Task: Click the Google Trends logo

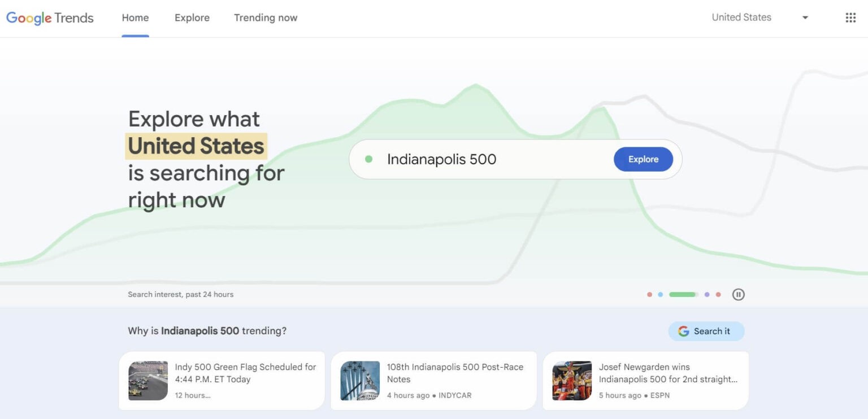Action: pyautogui.click(x=50, y=18)
